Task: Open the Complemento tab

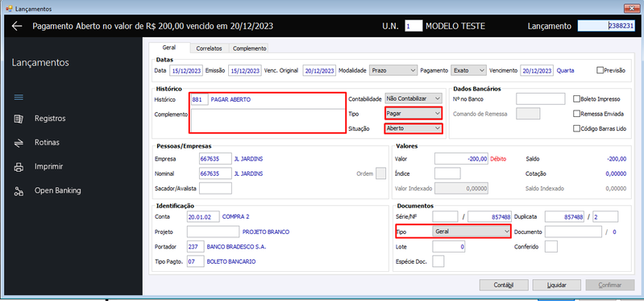Action: pos(249,48)
